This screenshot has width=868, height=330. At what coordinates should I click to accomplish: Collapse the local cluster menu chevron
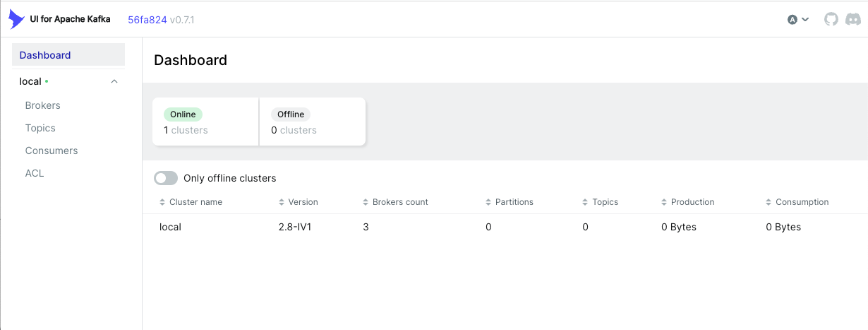coord(114,81)
